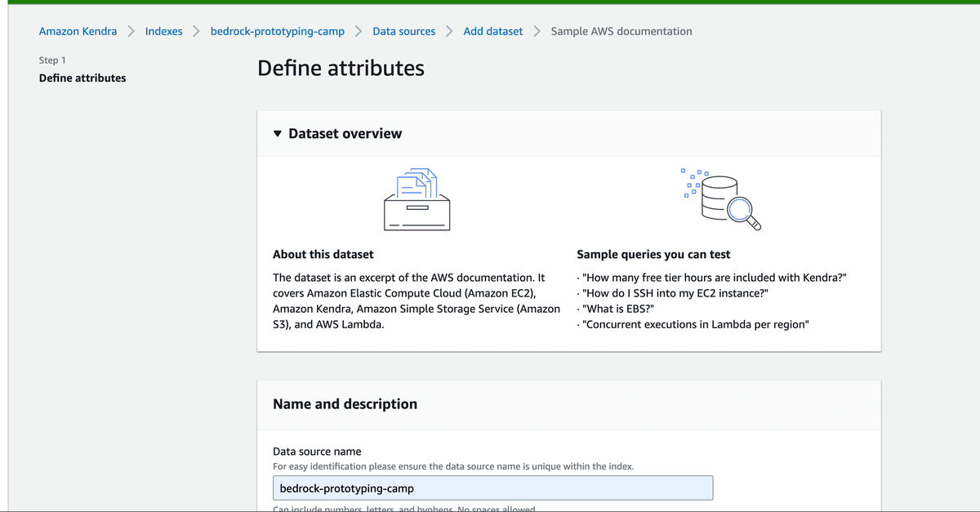Focus the Data source name input field

click(x=492, y=488)
